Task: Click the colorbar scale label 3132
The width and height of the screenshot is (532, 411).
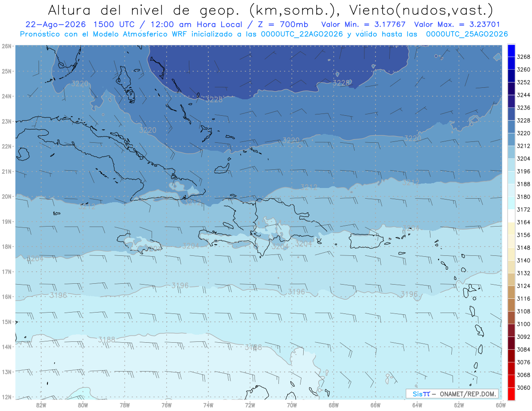Action: coord(524,273)
